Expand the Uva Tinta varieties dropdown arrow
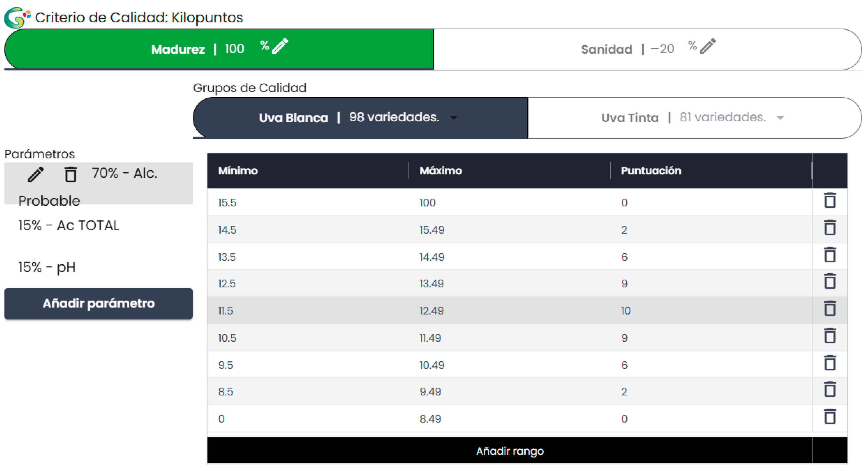Image resolution: width=868 pixels, height=471 pixels. coord(780,118)
